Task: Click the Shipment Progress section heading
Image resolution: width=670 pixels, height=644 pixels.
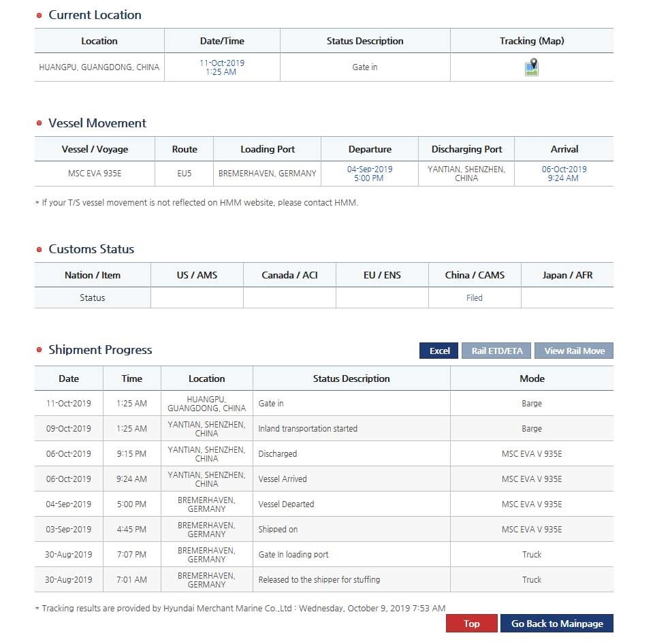Action: (x=100, y=350)
